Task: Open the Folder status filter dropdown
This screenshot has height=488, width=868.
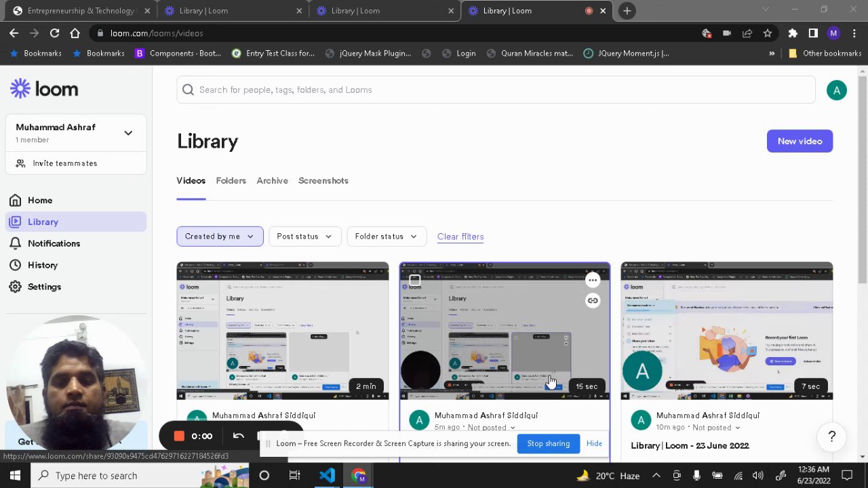Action: pyautogui.click(x=386, y=237)
